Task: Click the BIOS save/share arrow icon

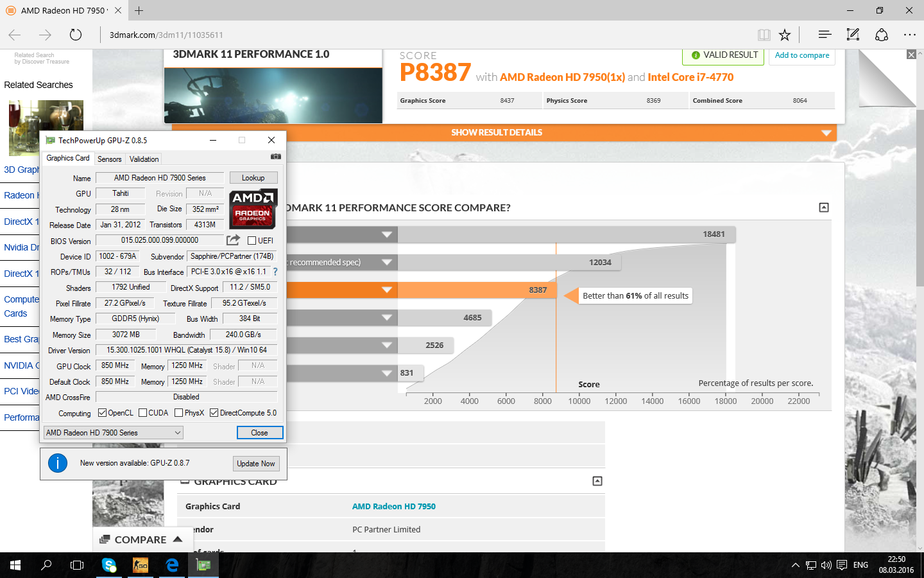Action: [x=233, y=240]
